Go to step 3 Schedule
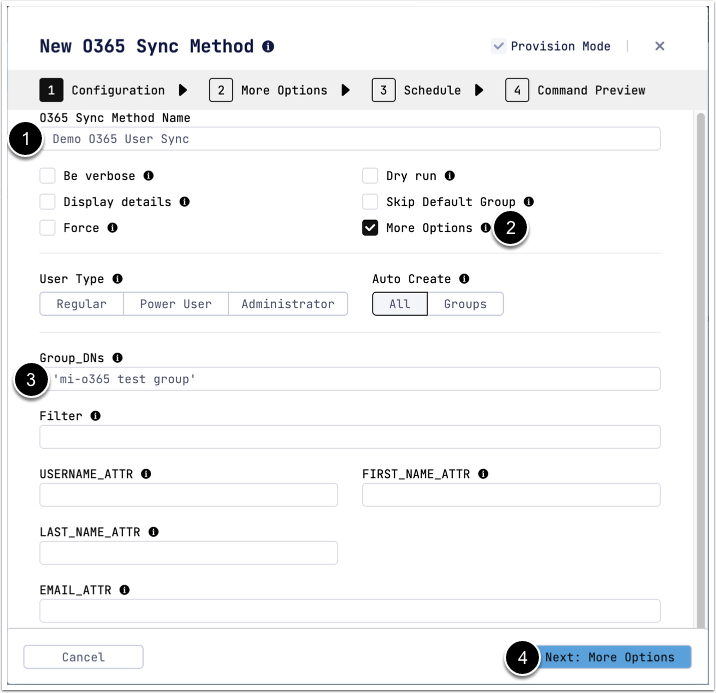Screen dimensions: 716x693 click(416, 90)
